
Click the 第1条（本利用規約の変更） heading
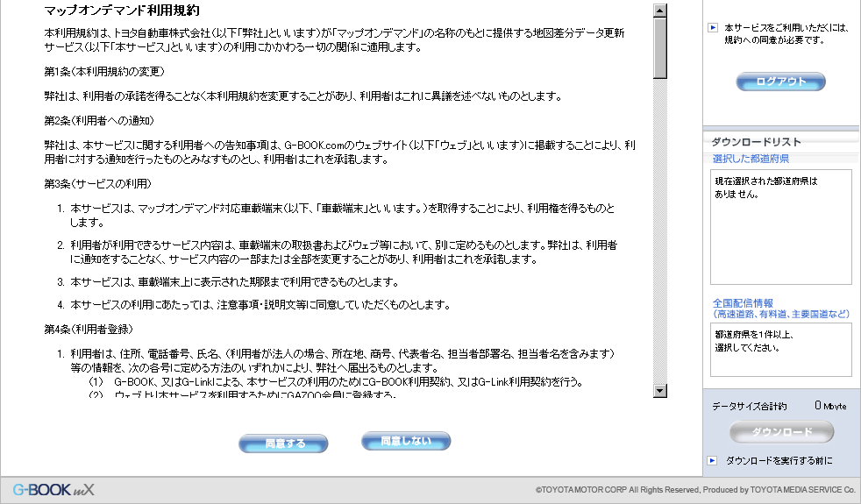104,71
